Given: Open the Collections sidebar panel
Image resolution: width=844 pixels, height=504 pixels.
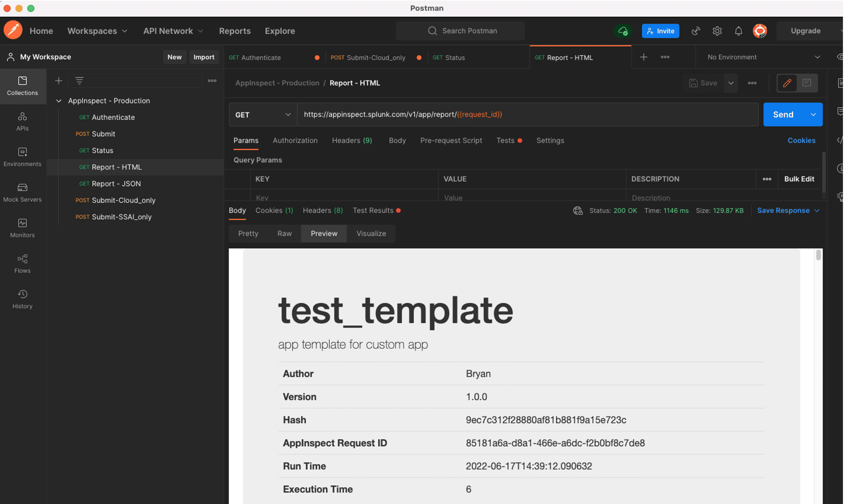Looking at the screenshot, I should pos(22,86).
